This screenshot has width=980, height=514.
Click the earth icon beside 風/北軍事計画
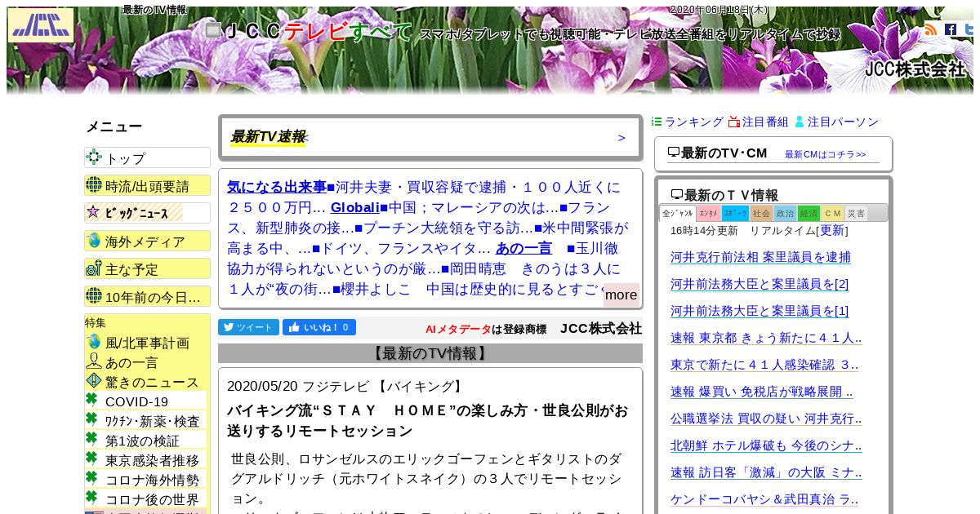coord(94,342)
